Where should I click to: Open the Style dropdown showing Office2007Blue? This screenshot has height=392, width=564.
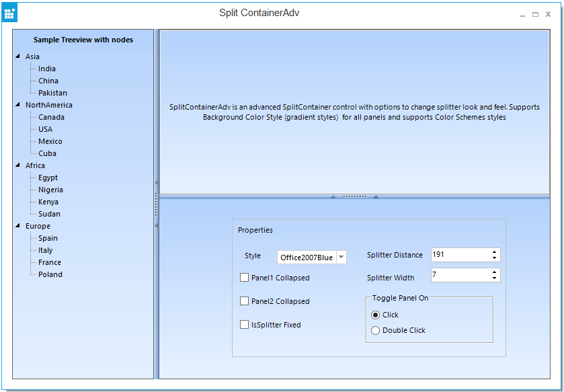pos(341,258)
